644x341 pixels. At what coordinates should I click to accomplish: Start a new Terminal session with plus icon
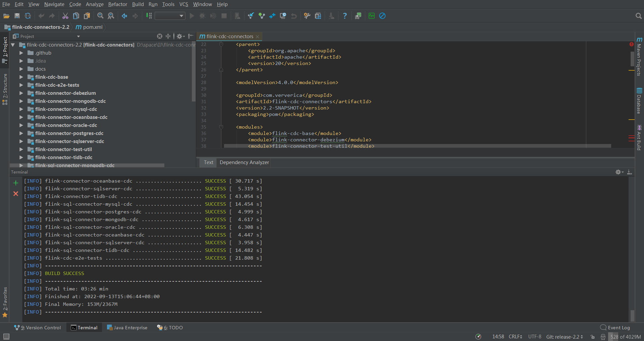(x=15, y=183)
